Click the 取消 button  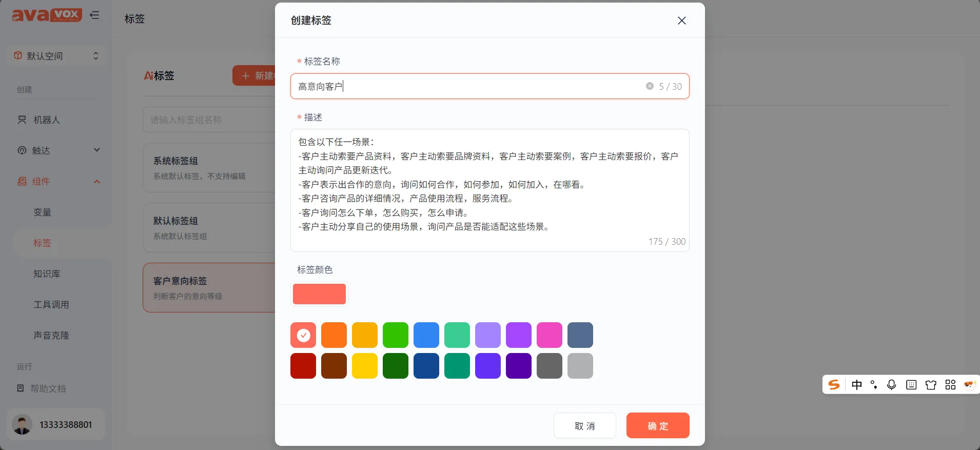click(585, 426)
